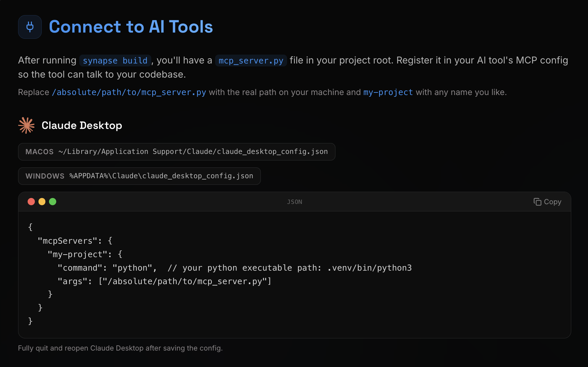Click the mcp_server.py inline code chip
The height and width of the screenshot is (367, 588).
tap(251, 61)
